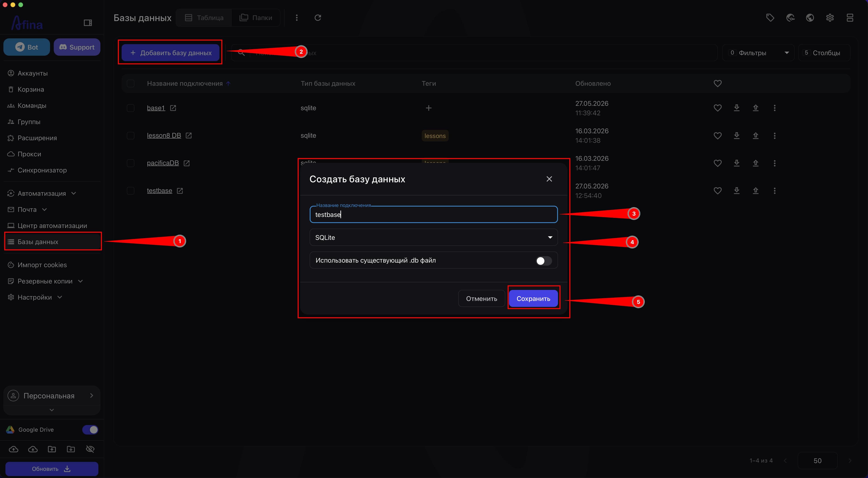The height and width of the screenshot is (478, 868).
Task: Sort by Название подключения column header
Action: [x=185, y=83]
